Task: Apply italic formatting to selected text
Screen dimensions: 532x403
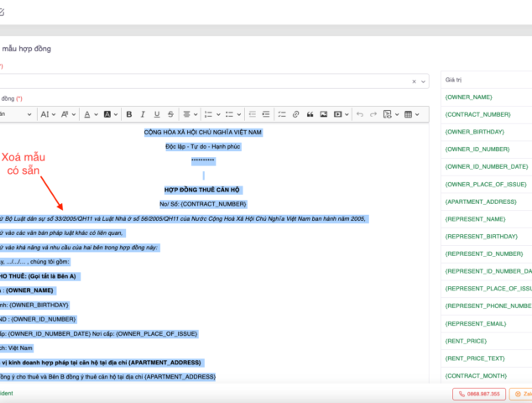Action: (x=143, y=114)
